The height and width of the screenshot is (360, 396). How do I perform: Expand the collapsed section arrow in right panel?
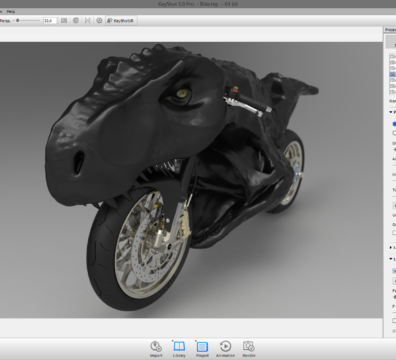point(391,247)
